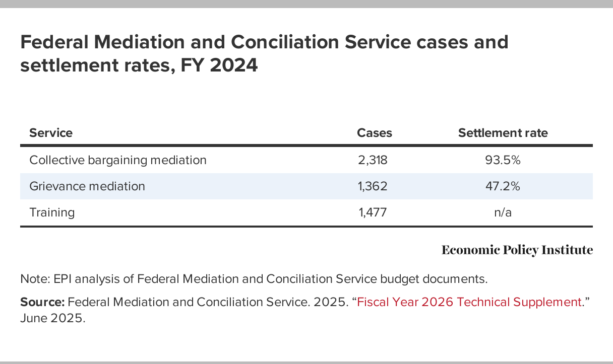613x364 pixels.
Task: Select the Service column header
Action: point(51,133)
